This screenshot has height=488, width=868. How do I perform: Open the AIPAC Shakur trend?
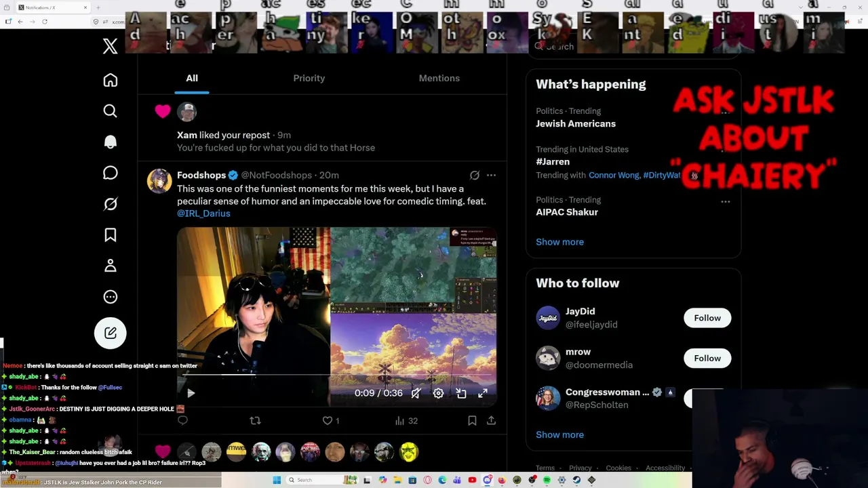(567, 212)
